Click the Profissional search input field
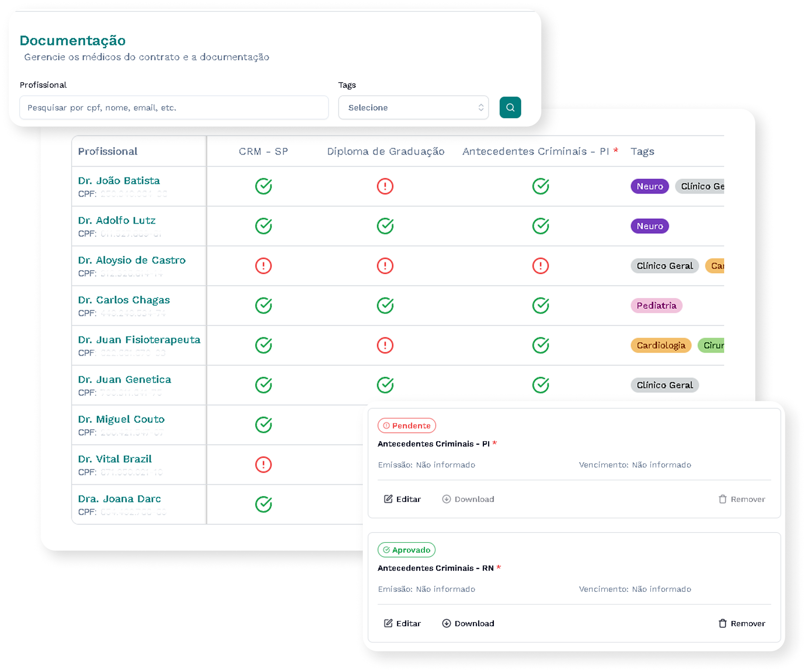This screenshot has height=672, width=806. click(x=174, y=108)
